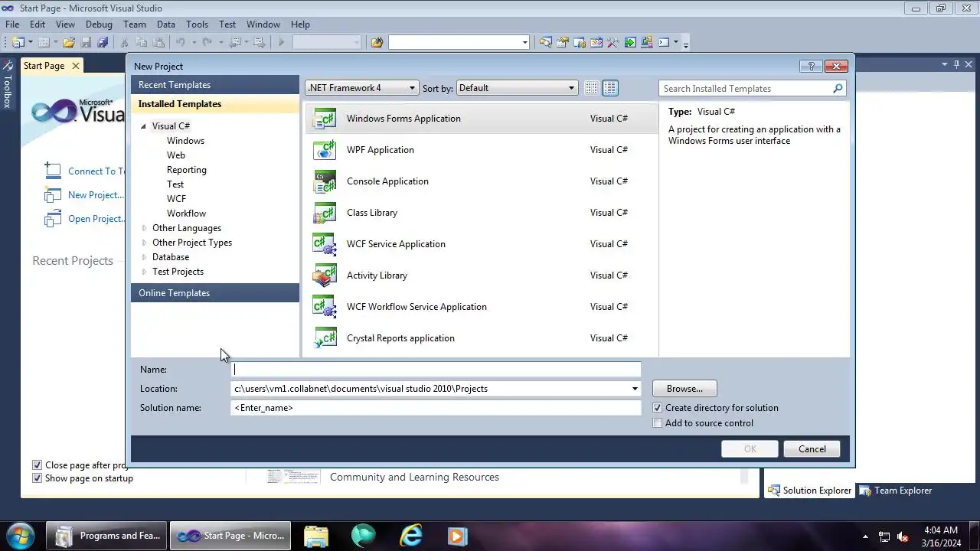980x551 pixels.
Task: Toggle Create directory for solution checkbox
Action: coord(657,408)
